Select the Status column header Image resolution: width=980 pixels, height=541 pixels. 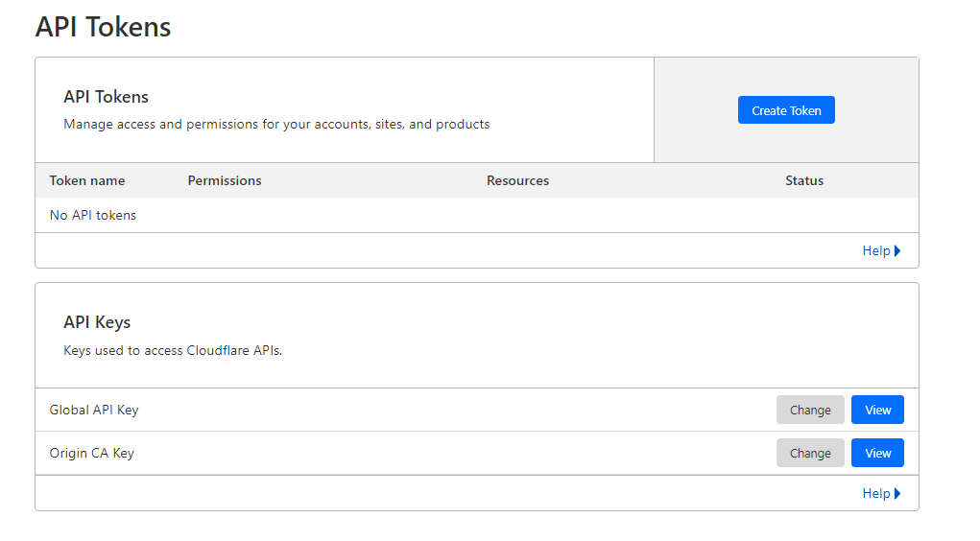click(803, 180)
